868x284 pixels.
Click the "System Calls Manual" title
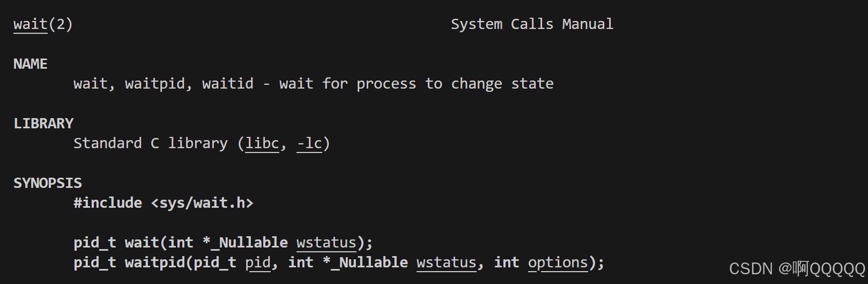[531, 24]
